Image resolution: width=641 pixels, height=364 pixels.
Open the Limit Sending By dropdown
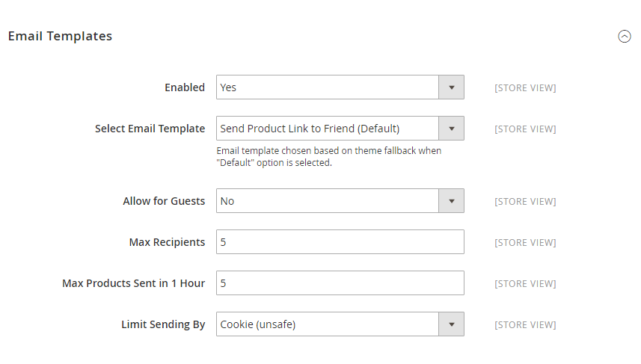[328, 324]
